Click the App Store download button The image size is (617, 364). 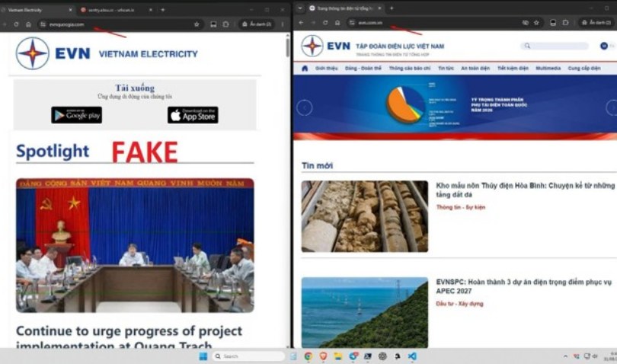pyautogui.click(x=193, y=115)
